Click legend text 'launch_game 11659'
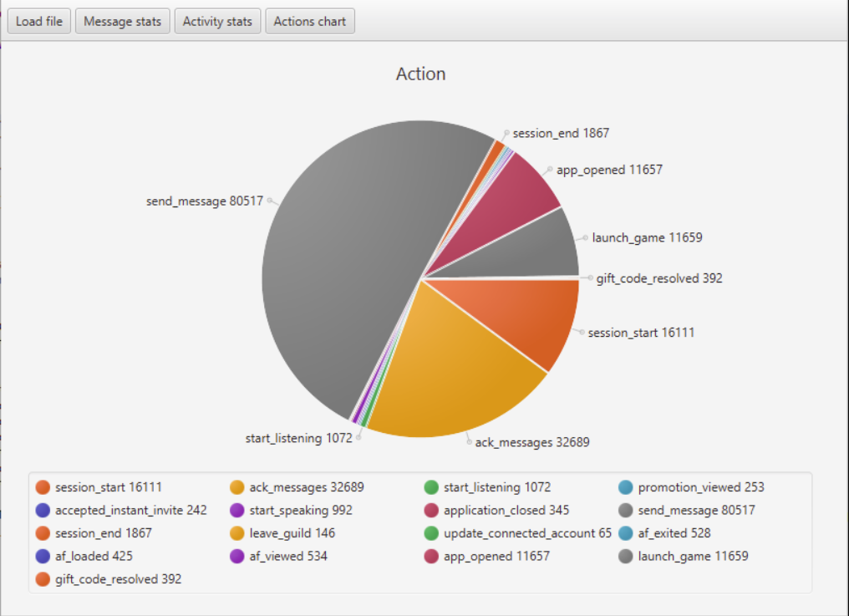This screenshot has width=849, height=616. (x=693, y=557)
